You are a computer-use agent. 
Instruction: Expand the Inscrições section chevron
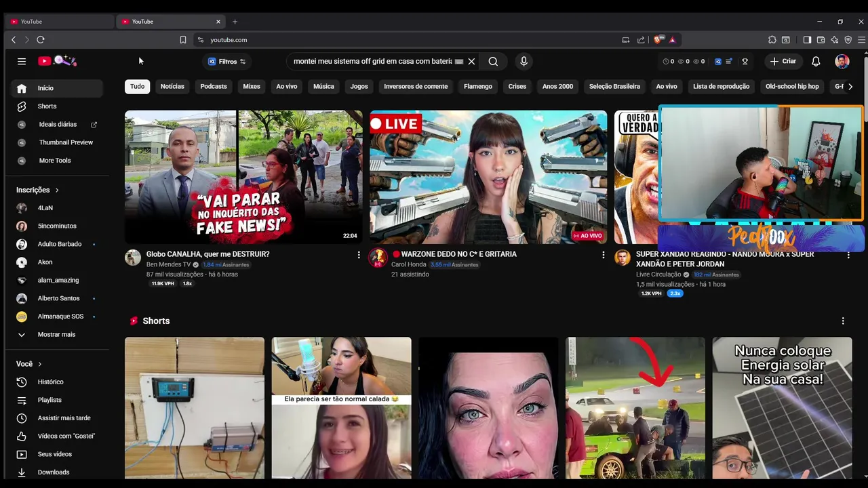click(57, 190)
